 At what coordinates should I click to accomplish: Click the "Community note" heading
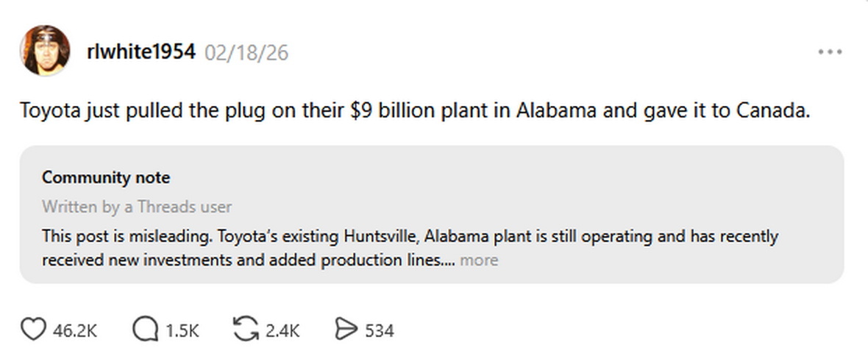coord(106,177)
